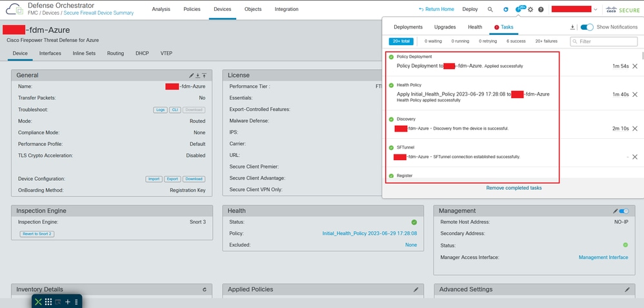
Task: Switch to the Upgrades tab
Action: pos(445,27)
